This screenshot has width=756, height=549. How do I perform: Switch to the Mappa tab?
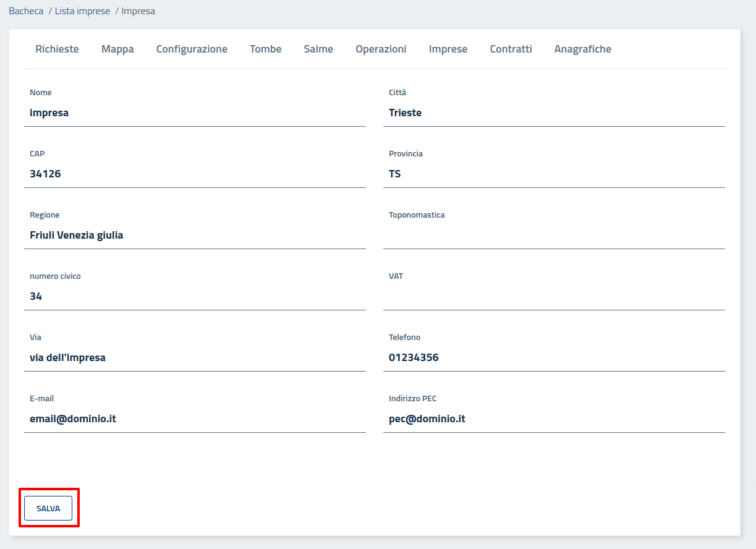tap(117, 49)
